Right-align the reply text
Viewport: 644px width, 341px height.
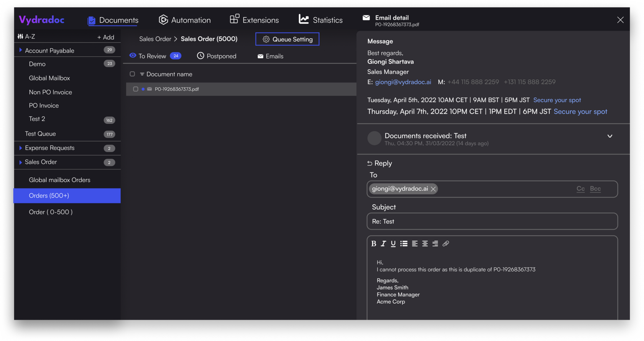click(x=435, y=244)
